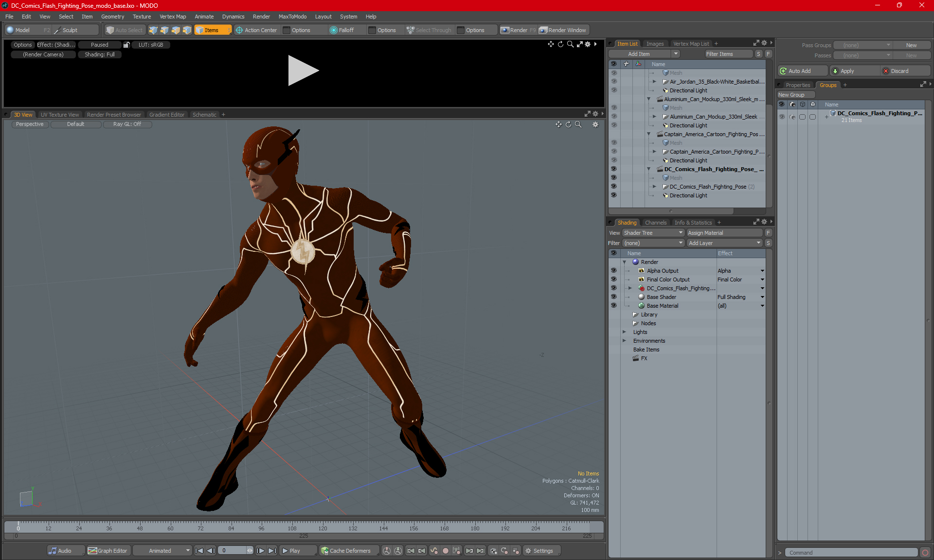Maximize the preview render panel
934x560 pixels.
tap(579, 44)
